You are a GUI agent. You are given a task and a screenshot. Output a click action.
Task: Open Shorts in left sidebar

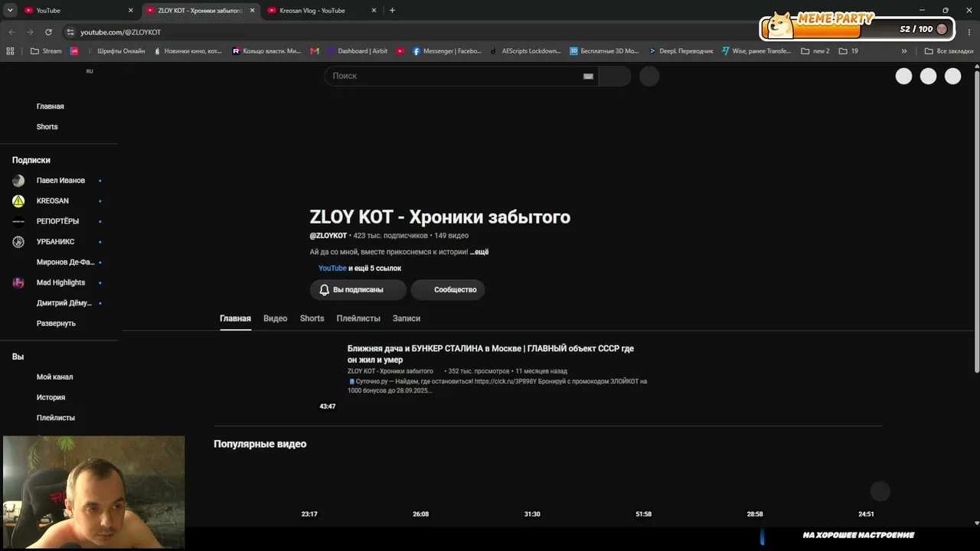tap(47, 127)
